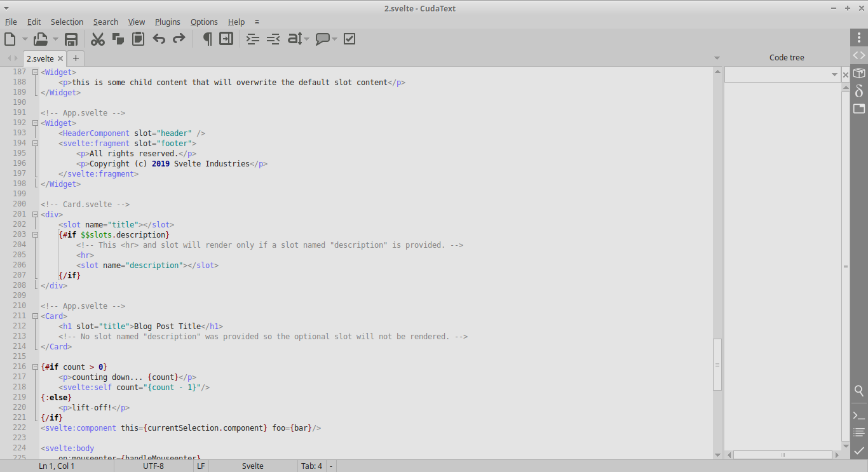Open the tab list dropdown arrow
Viewport: 868px width, 472px height.
pyautogui.click(x=717, y=58)
